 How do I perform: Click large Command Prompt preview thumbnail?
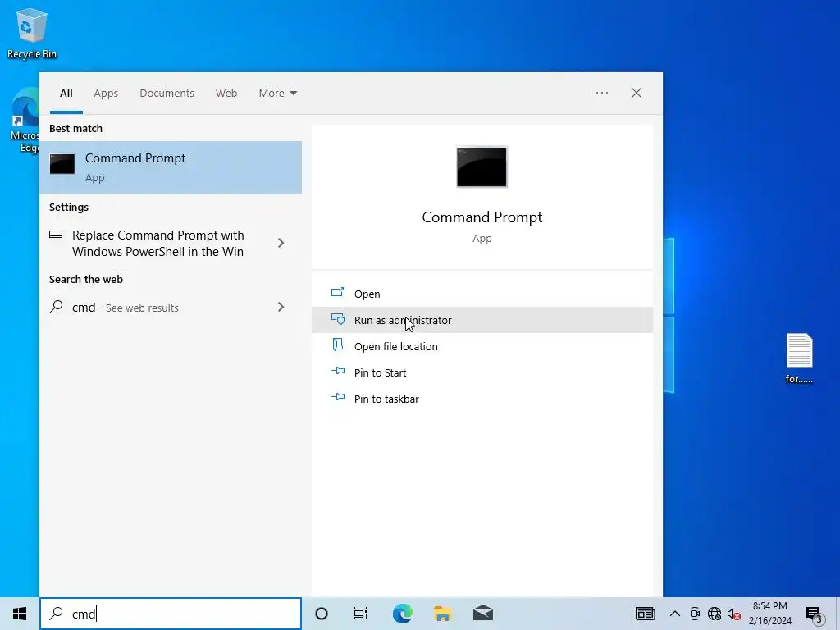point(482,167)
